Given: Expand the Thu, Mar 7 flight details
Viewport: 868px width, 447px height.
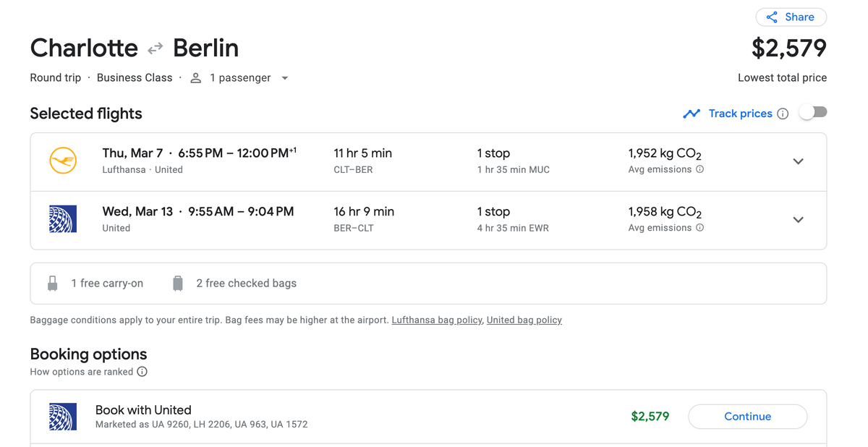Looking at the screenshot, I should pos(799,161).
